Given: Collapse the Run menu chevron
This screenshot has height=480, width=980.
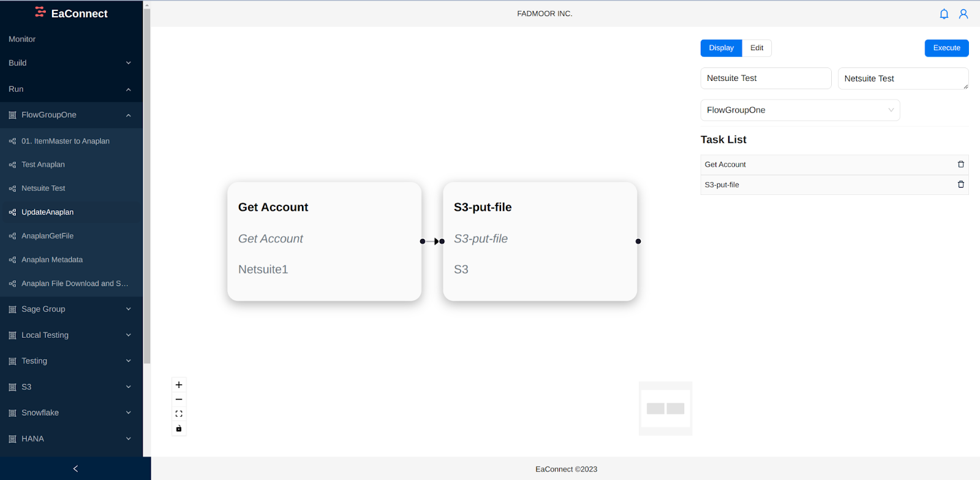Looking at the screenshot, I should click(129, 90).
